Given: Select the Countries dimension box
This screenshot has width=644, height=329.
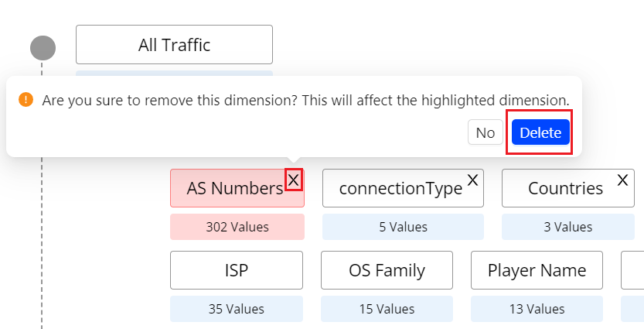Looking at the screenshot, I should pyautogui.click(x=568, y=188).
